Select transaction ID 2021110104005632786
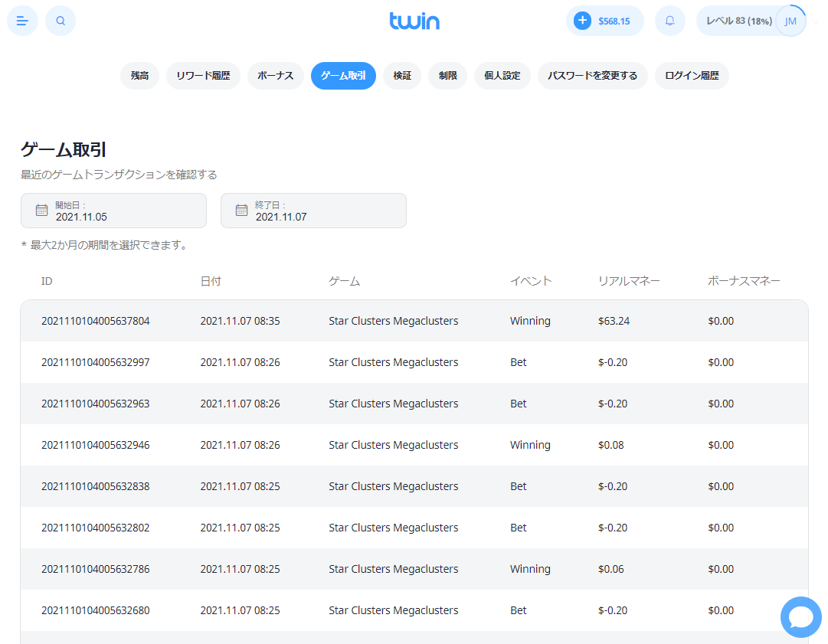The height and width of the screenshot is (644, 828). coord(96,569)
